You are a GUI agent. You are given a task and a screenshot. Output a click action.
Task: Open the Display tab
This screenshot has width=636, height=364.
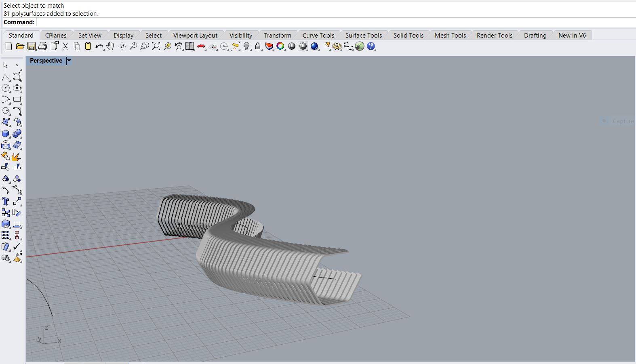pos(123,35)
